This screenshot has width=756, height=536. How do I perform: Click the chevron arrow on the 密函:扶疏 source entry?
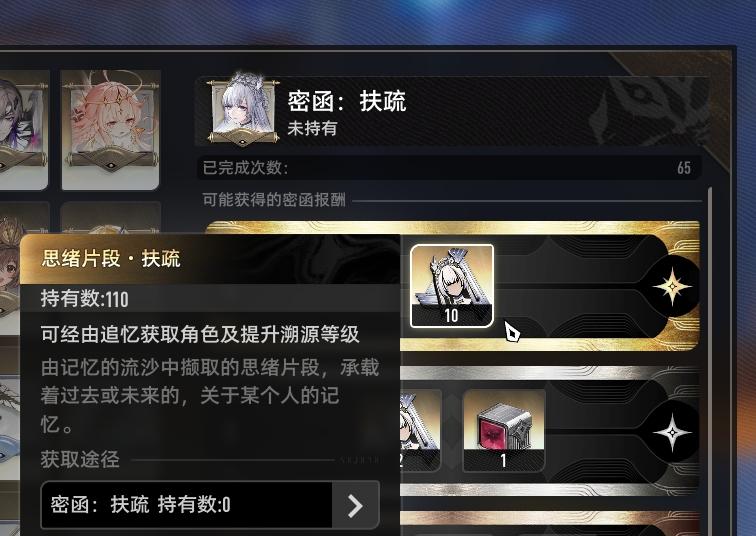coord(355,506)
